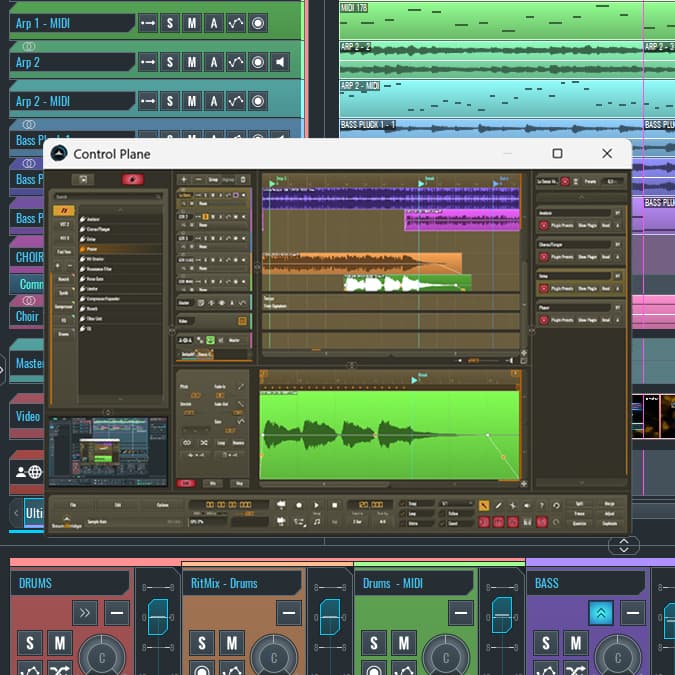Click the minus button on BASS mixer channel
Viewport: 675px width, 675px height.
coord(633,613)
